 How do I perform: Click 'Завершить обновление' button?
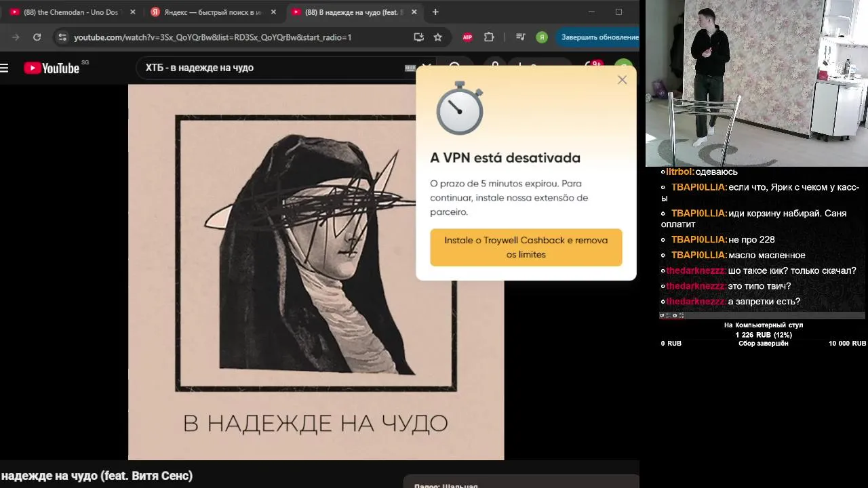[599, 37]
